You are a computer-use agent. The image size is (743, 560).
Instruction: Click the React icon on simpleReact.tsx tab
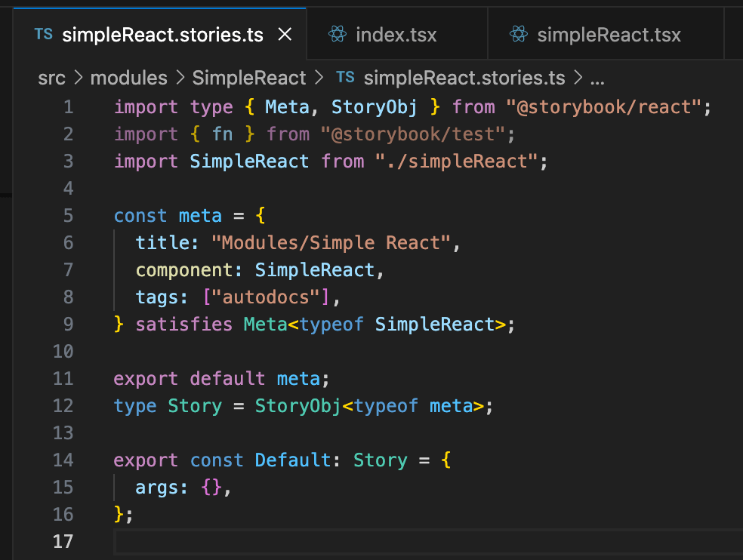518,35
